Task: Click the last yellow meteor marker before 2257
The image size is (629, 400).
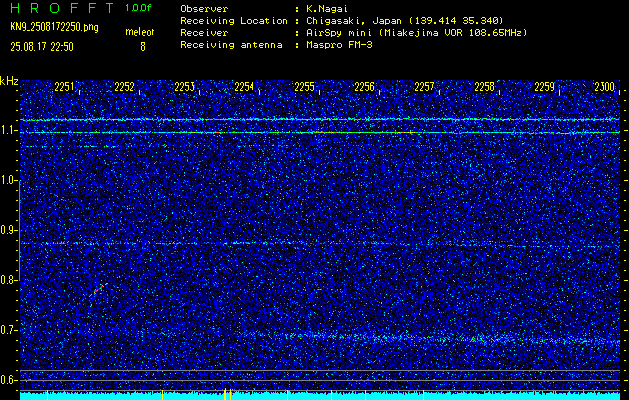Action: pyautogui.click(x=423, y=395)
